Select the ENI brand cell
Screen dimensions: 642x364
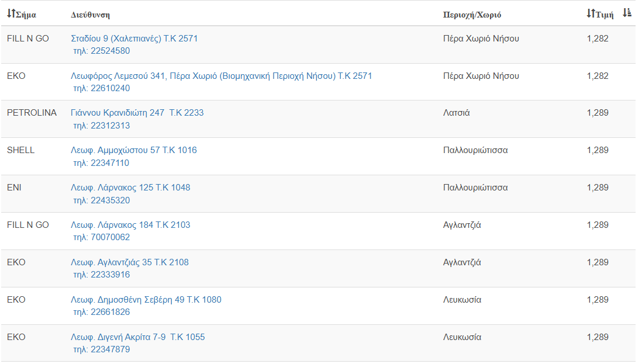[x=15, y=188]
